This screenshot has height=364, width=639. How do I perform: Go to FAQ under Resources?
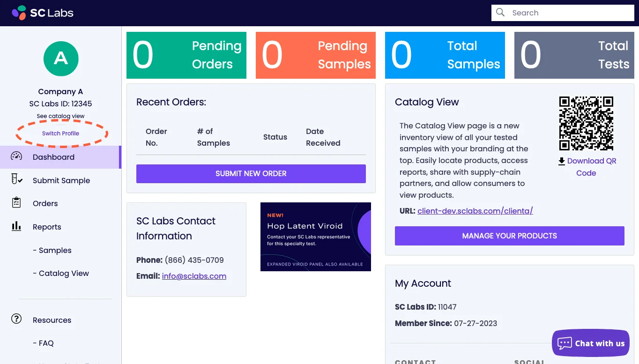tap(46, 343)
